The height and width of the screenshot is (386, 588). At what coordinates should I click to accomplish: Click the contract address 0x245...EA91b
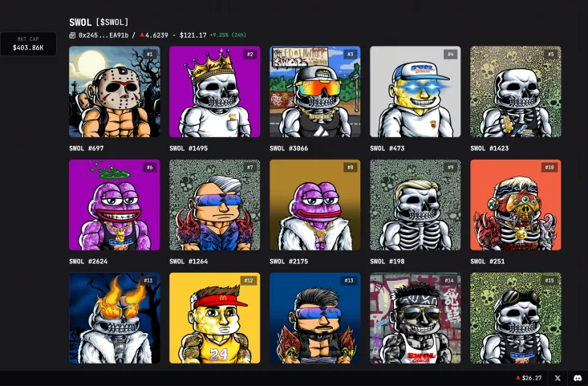tap(106, 35)
